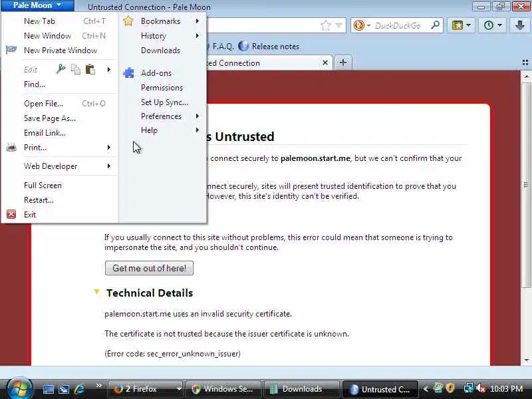The height and width of the screenshot is (399, 532).
Task: Click the DuckDuckGo search engine icon
Action: click(x=358, y=25)
